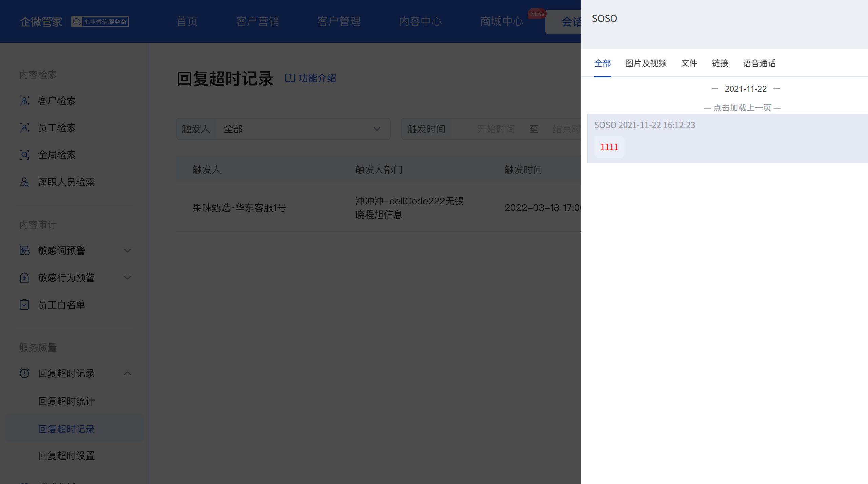Open 客户营销 in top navigation
Screen dimensions: 868x484
tap(258, 21)
